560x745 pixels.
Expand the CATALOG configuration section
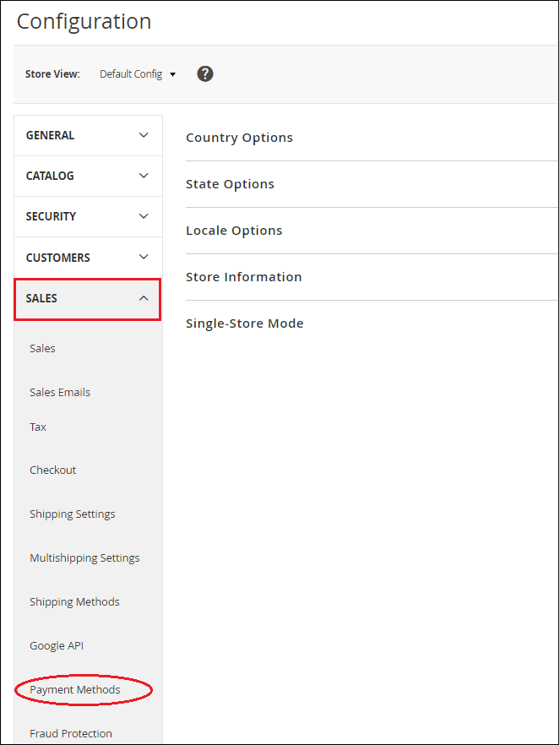88,176
